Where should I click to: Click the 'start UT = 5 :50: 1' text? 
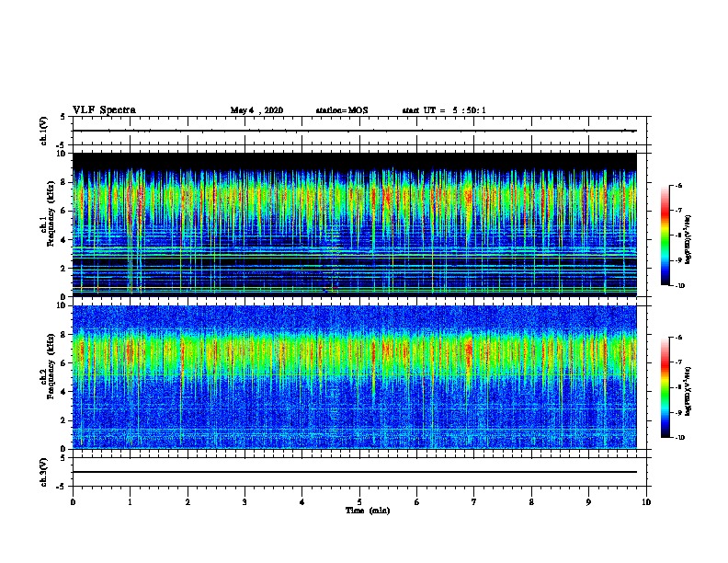444,110
